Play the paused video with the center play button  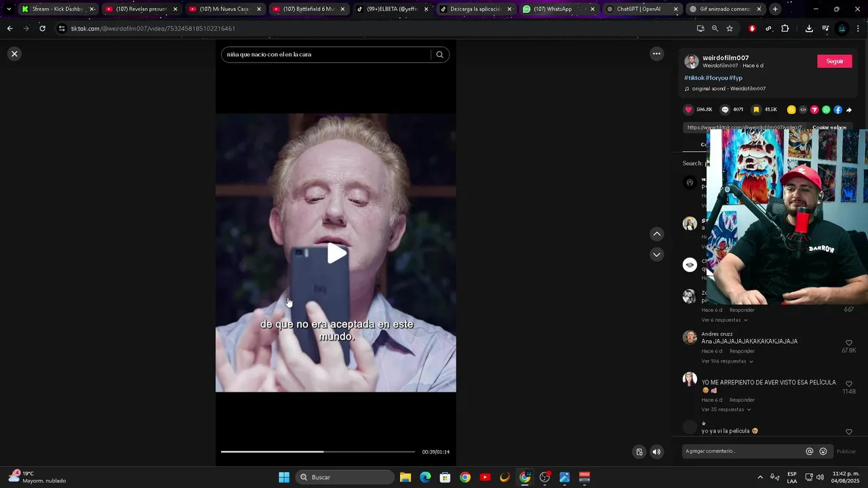pyautogui.click(x=336, y=253)
